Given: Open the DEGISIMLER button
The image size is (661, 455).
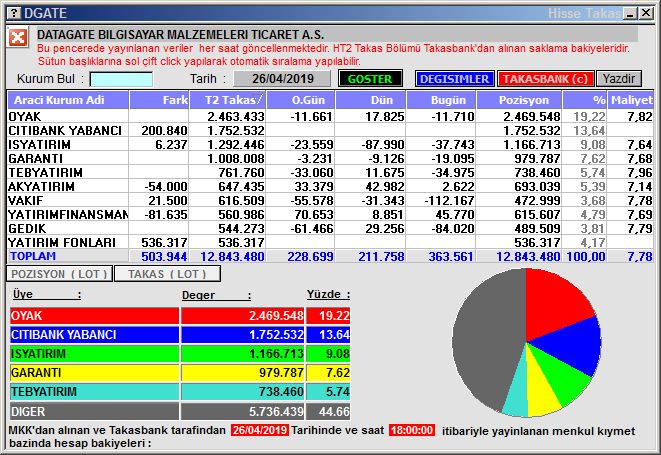Looking at the screenshot, I should coord(454,79).
